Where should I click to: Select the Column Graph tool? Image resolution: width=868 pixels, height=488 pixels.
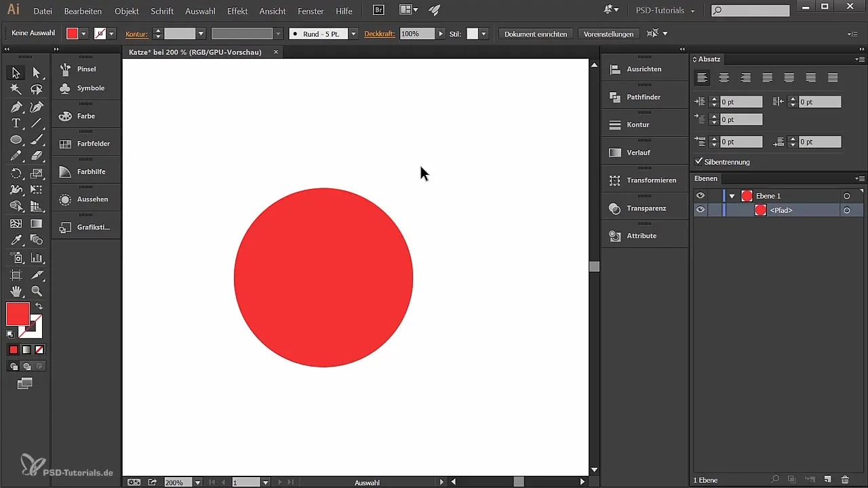tap(37, 258)
